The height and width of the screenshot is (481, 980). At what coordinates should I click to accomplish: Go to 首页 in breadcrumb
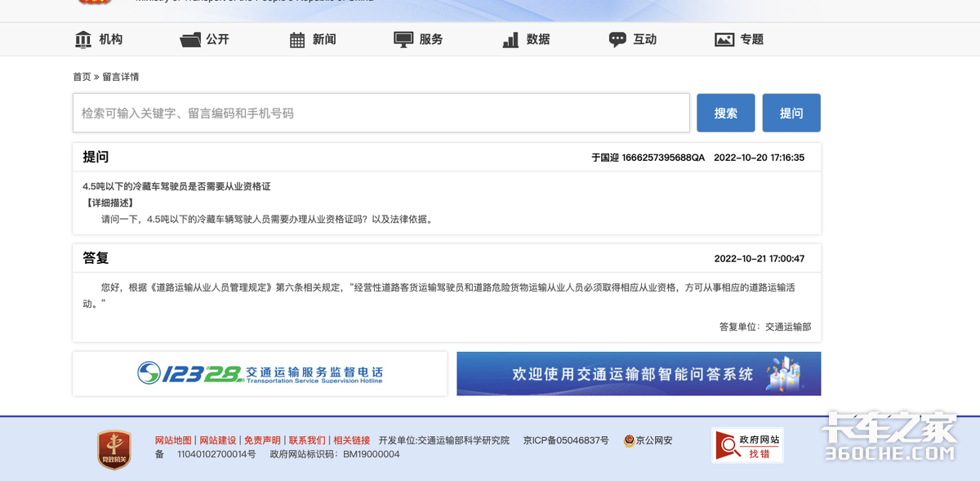(x=82, y=77)
